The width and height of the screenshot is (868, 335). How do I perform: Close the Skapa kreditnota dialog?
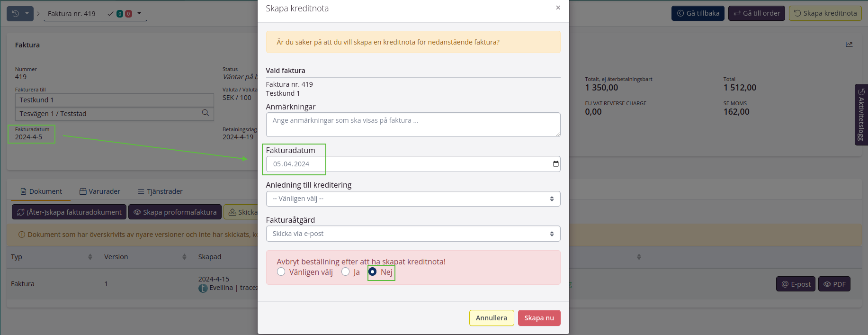click(x=558, y=8)
